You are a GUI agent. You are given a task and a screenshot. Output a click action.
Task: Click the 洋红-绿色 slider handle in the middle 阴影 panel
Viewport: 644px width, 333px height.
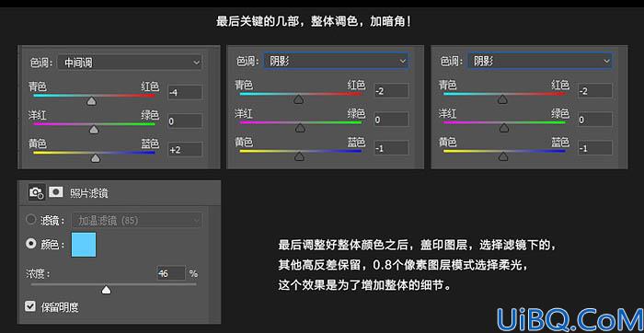[300, 128]
